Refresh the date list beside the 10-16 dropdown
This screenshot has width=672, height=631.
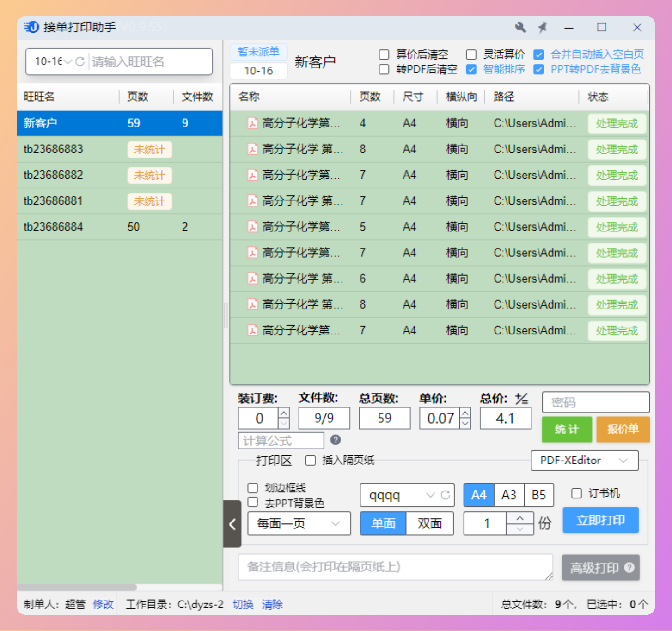click(80, 61)
